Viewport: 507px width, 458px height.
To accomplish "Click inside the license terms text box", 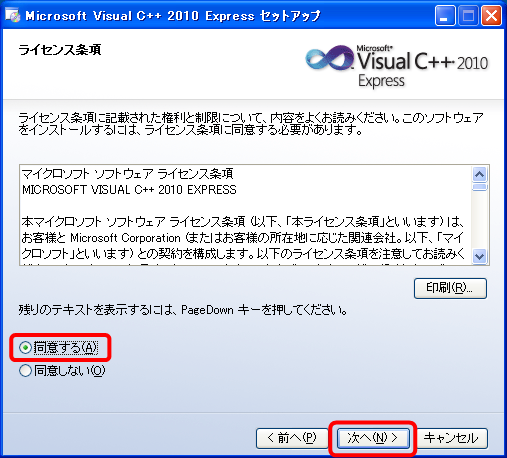I will (246, 215).
